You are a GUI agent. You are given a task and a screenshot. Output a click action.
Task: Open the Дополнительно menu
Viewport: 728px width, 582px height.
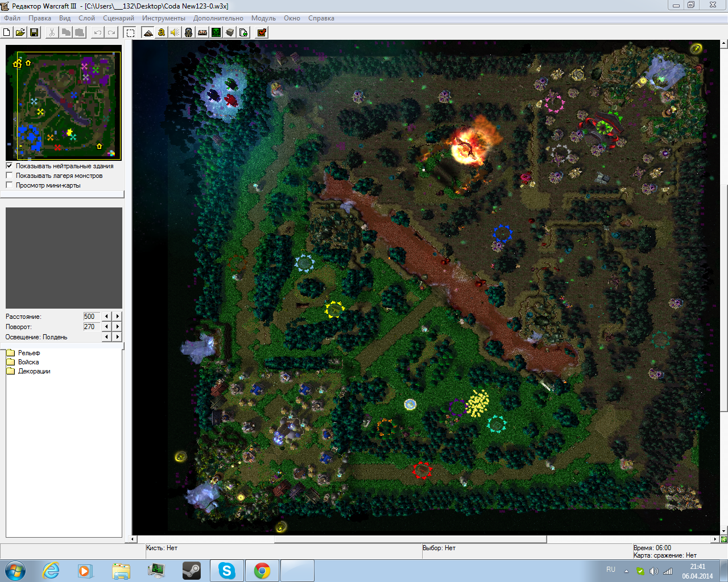(x=218, y=18)
